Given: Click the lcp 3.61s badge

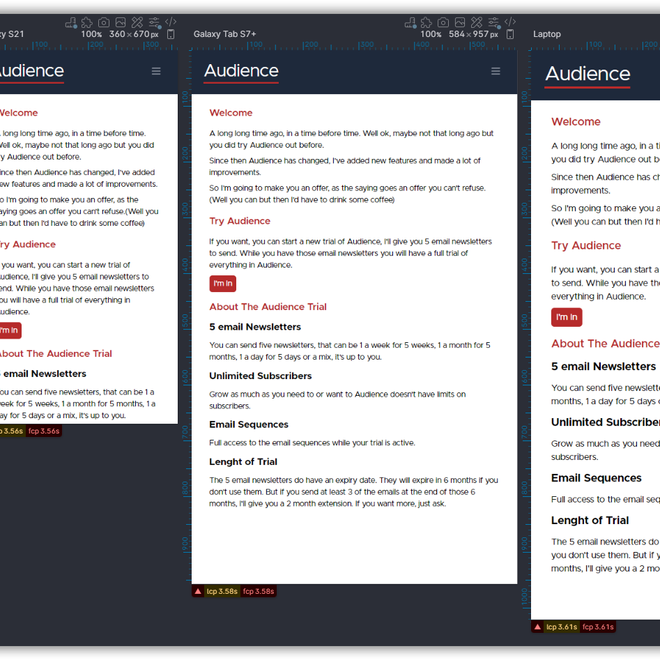Looking at the screenshot, I should tap(562, 627).
